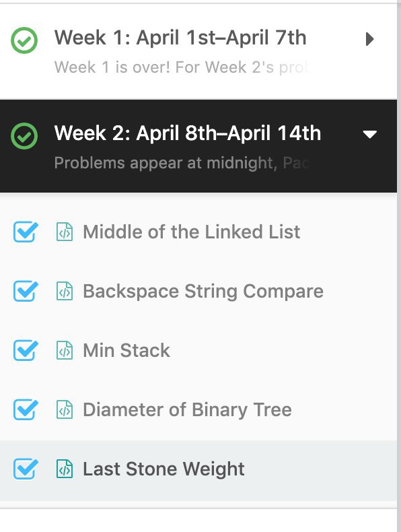Select Week 2: April 8th–April 14th header
Screen dimensions: 401x532
click(198, 146)
